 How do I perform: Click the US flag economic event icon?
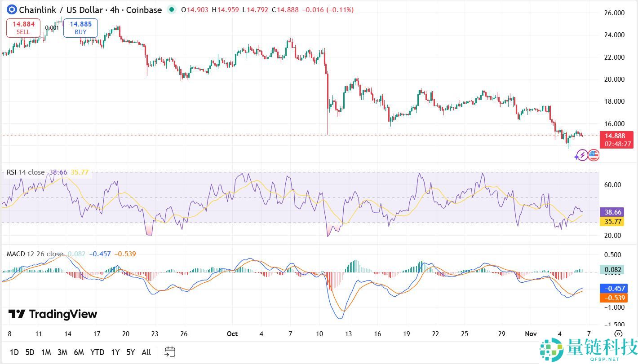click(x=594, y=155)
